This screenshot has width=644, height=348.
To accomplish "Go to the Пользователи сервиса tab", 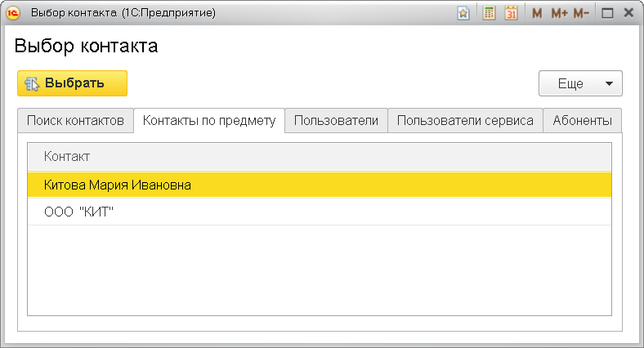I will click(x=465, y=120).
